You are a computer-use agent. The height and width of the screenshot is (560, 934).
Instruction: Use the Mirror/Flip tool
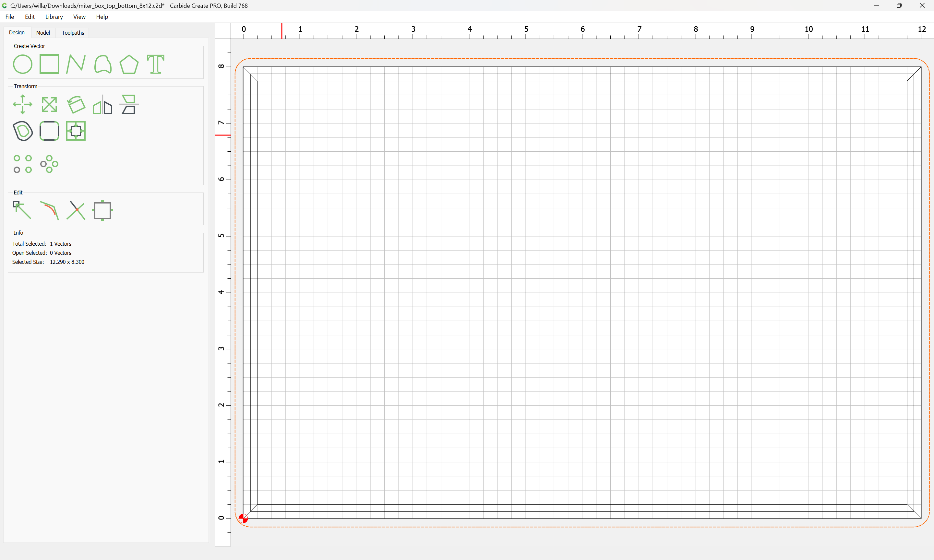pyautogui.click(x=103, y=105)
